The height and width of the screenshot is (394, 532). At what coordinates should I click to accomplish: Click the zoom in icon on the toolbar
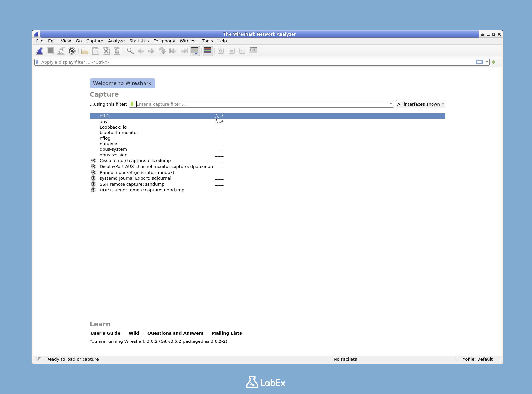[x=220, y=51]
